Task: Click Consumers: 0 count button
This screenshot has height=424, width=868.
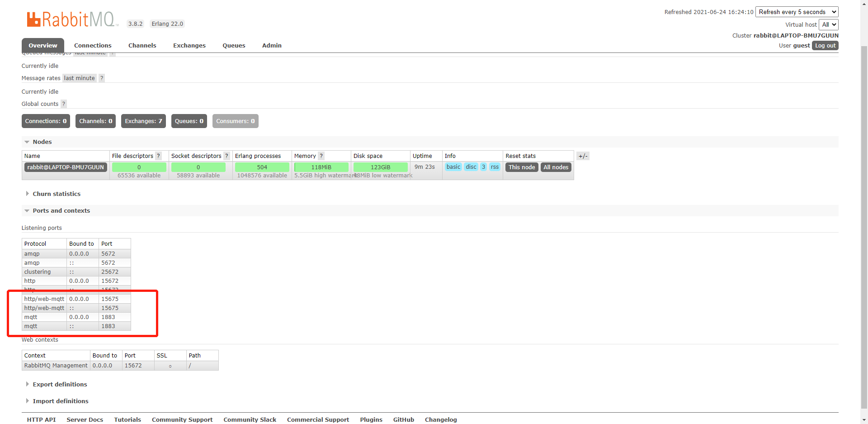Action: 235,121
